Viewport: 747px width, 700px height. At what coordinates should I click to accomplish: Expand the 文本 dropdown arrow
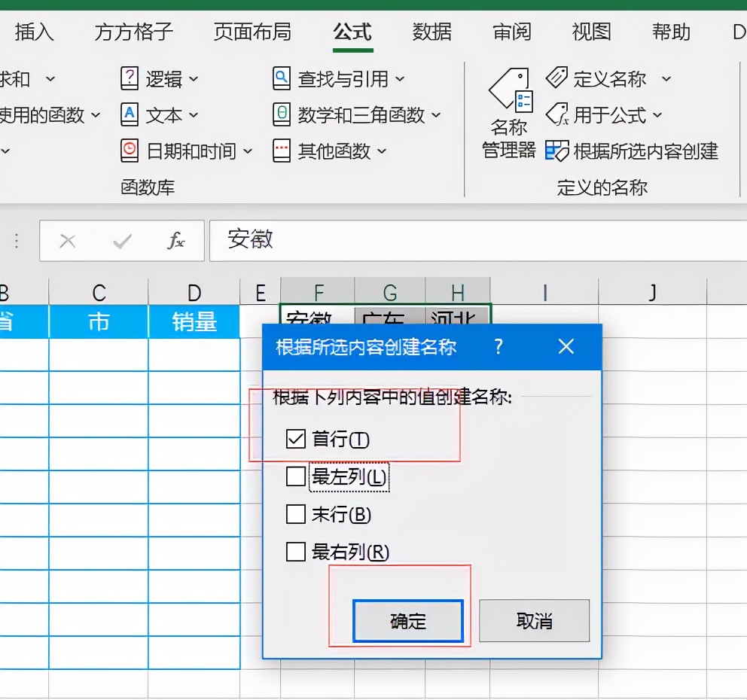click(x=194, y=115)
